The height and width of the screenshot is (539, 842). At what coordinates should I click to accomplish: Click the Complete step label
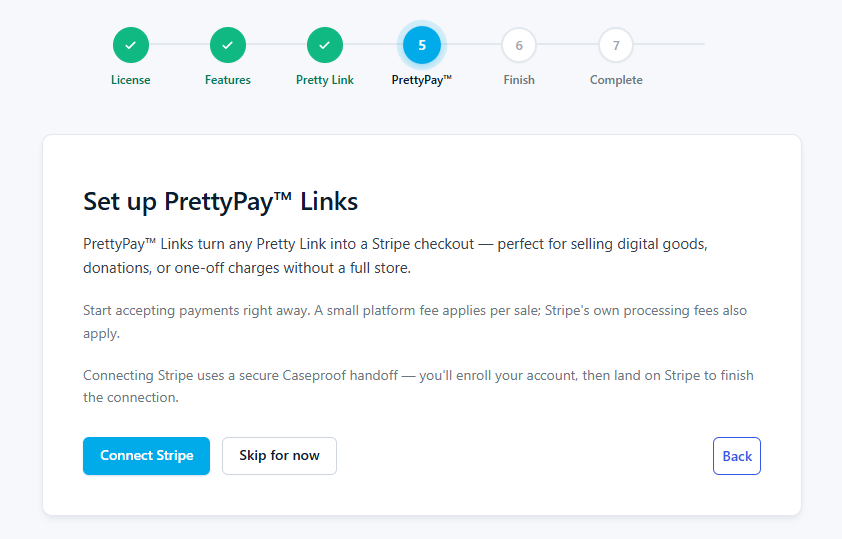(616, 80)
